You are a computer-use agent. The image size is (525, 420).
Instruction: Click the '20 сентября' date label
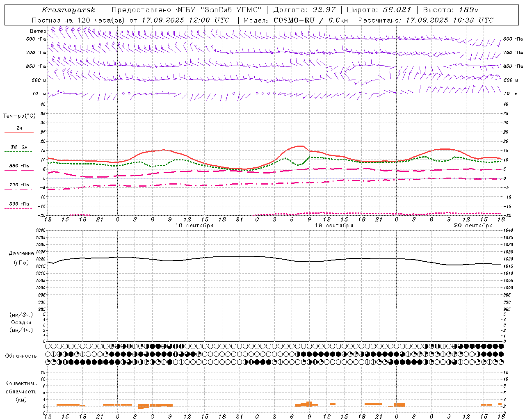click(x=473, y=226)
